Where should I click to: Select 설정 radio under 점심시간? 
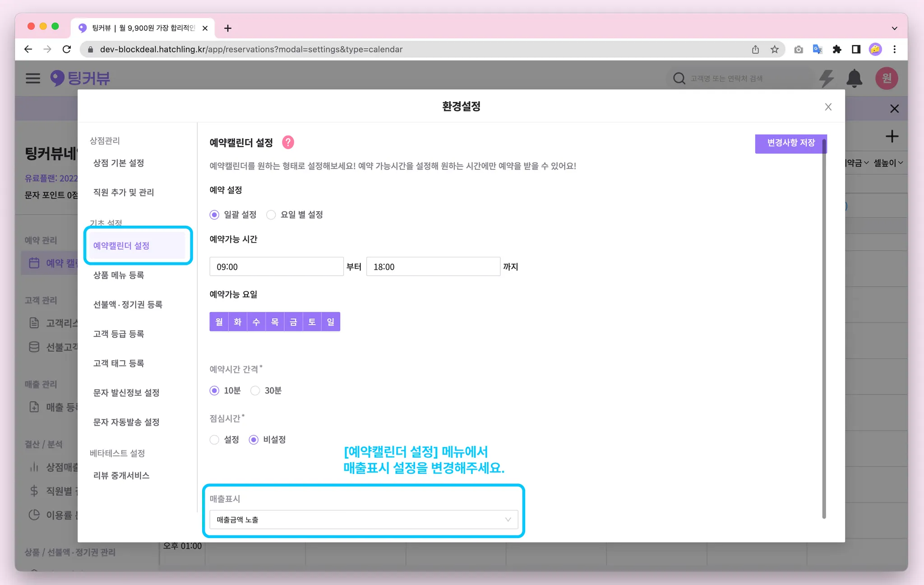[x=215, y=440]
